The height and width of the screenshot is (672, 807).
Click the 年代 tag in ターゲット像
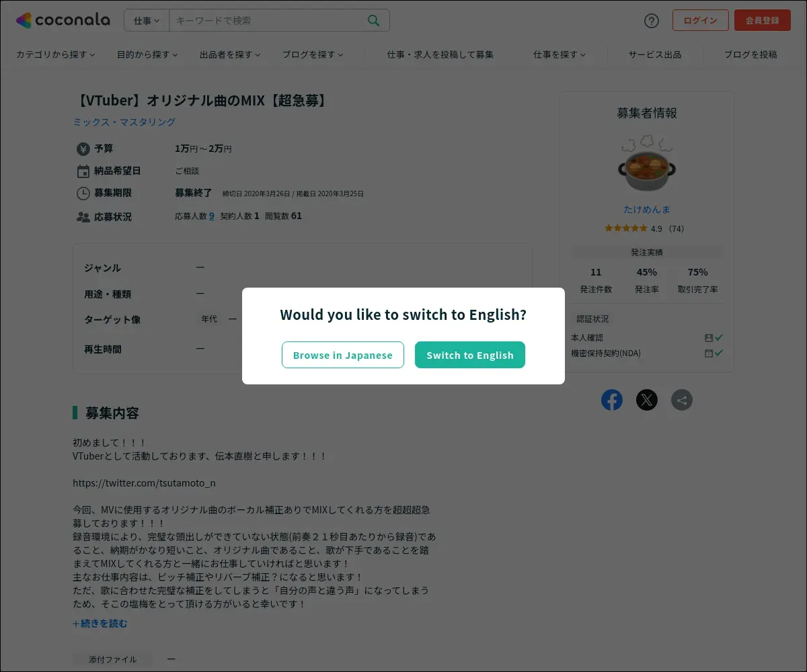point(209,319)
